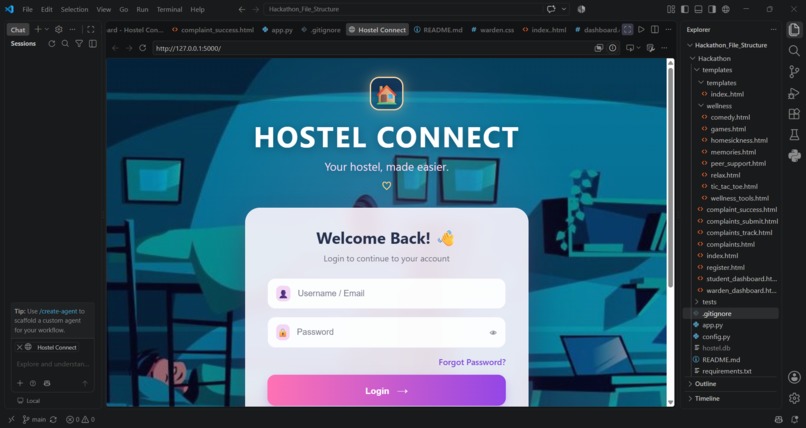Screen dimensions: 806x428
Task: Toggle the sessions side-by-side layout icon
Action: pos(93,44)
